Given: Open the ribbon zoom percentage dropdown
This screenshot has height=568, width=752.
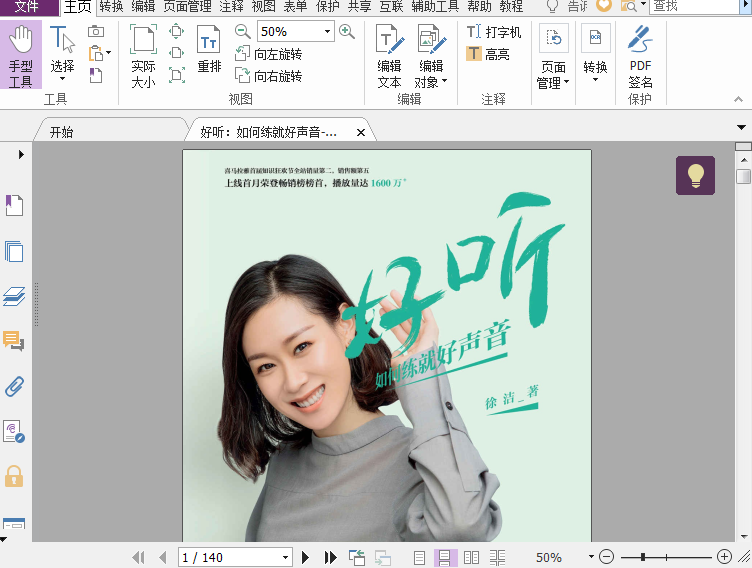Looking at the screenshot, I should point(327,32).
